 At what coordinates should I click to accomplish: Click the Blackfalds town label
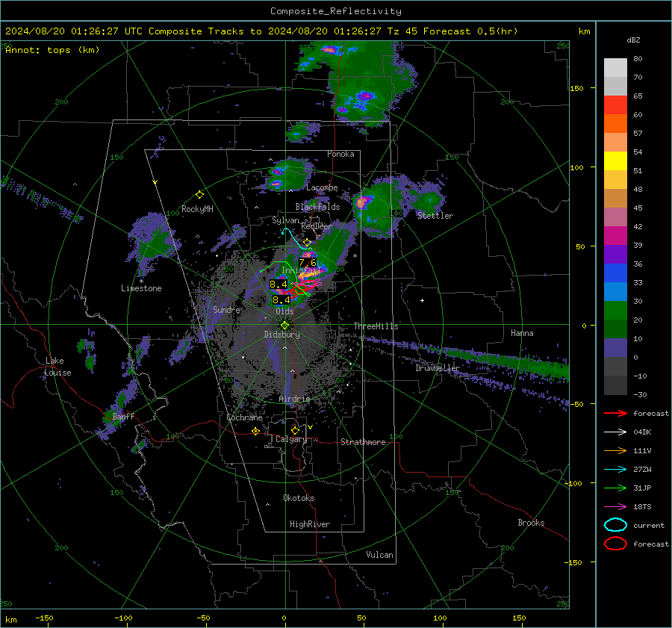pos(317,207)
